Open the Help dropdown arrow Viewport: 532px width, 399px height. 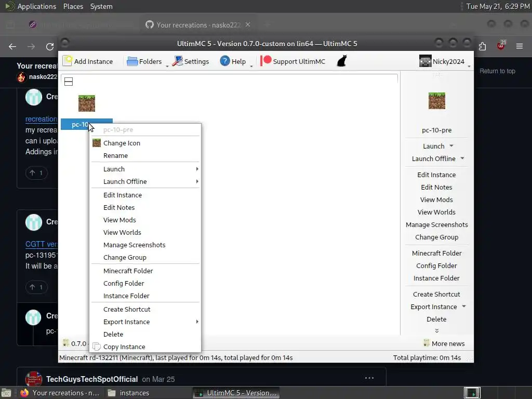pos(251,66)
